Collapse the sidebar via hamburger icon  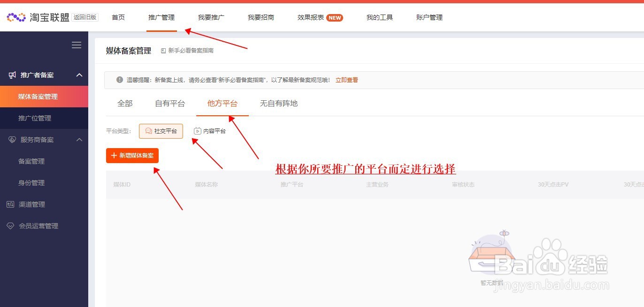click(77, 45)
